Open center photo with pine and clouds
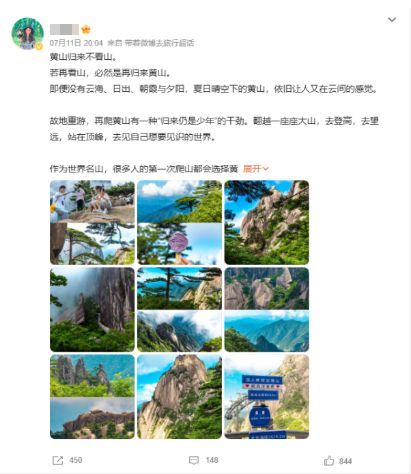 tap(179, 310)
